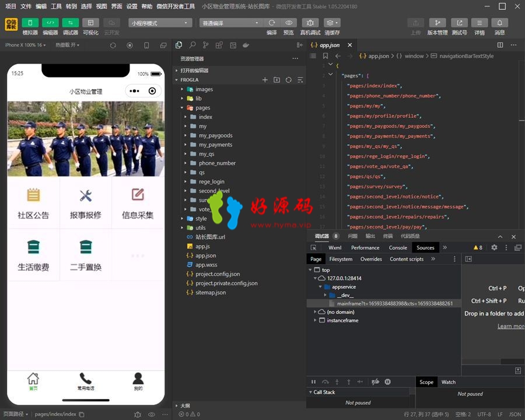The height and width of the screenshot is (420, 525).
Task: Click the real device debug icon
Action: pyautogui.click(x=310, y=23)
